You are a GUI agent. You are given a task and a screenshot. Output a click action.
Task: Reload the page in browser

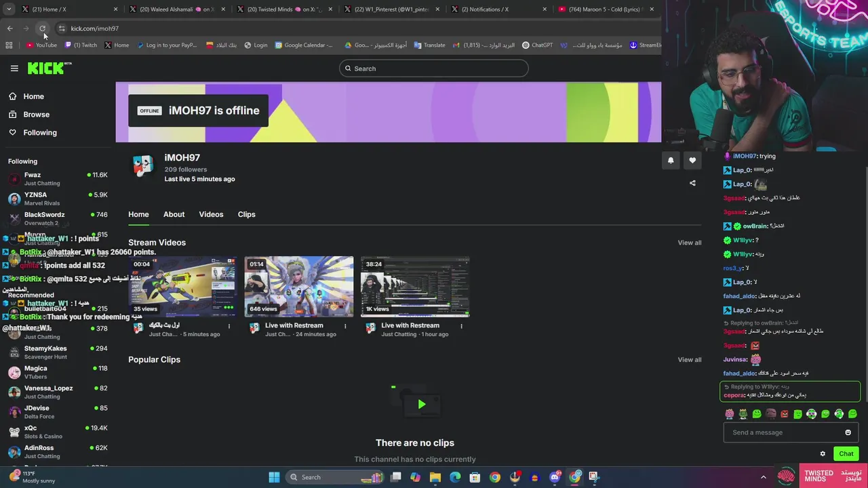[x=42, y=28]
